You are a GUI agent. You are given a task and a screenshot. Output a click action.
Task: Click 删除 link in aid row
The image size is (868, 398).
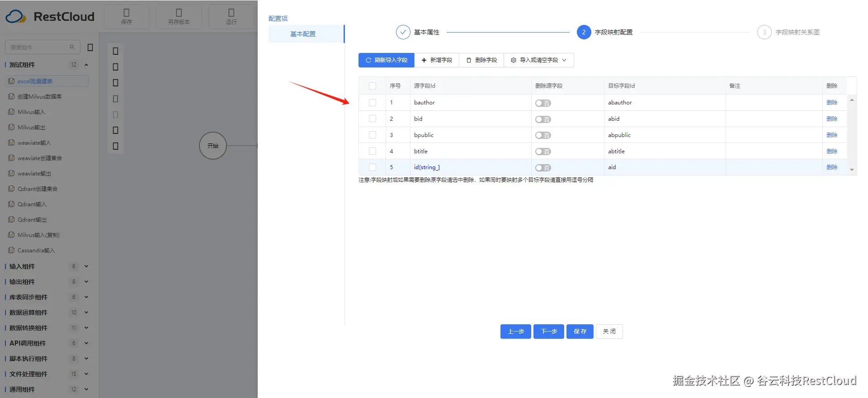(x=832, y=167)
